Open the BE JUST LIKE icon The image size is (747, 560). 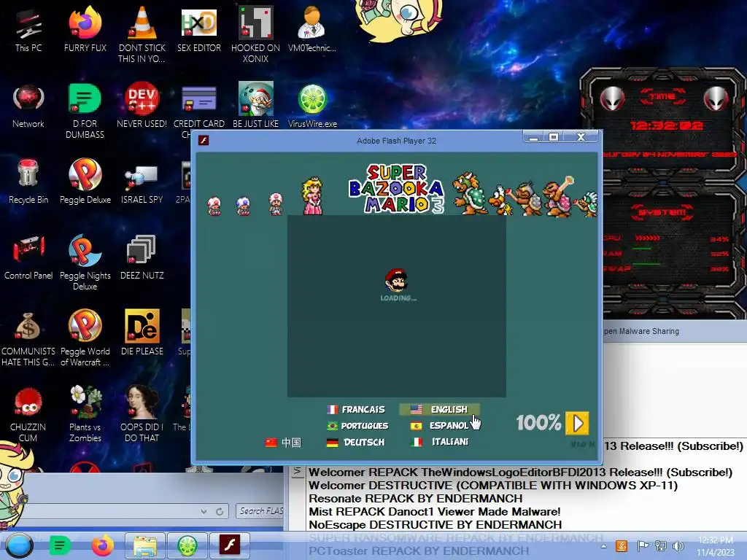[255, 106]
